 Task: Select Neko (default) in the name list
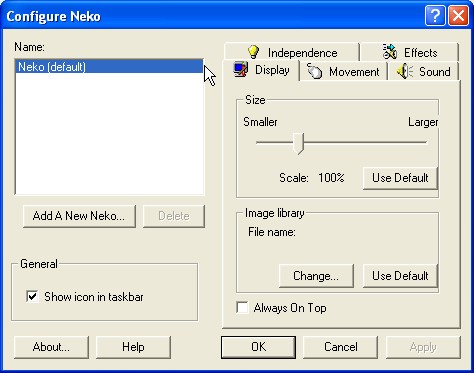coord(109,67)
